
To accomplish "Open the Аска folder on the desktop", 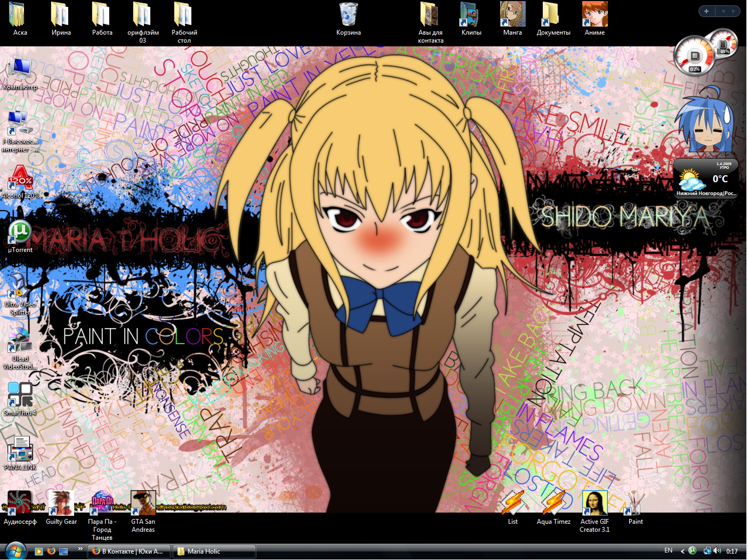I will pyautogui.click(x=20, y=19).
